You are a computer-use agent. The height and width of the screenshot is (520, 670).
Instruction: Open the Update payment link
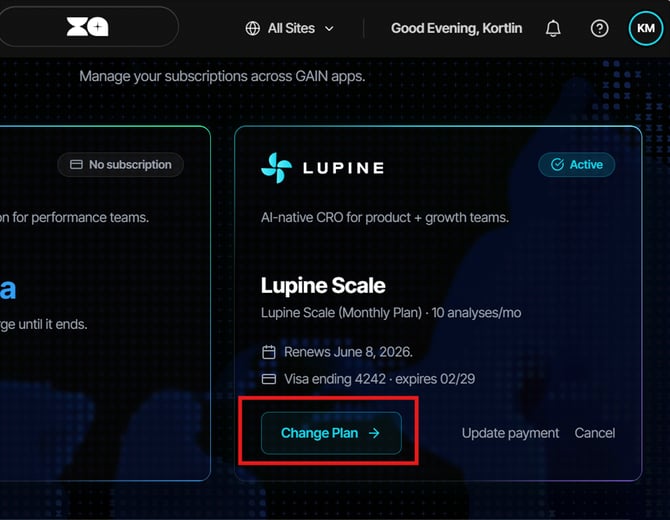coord(510,433)
